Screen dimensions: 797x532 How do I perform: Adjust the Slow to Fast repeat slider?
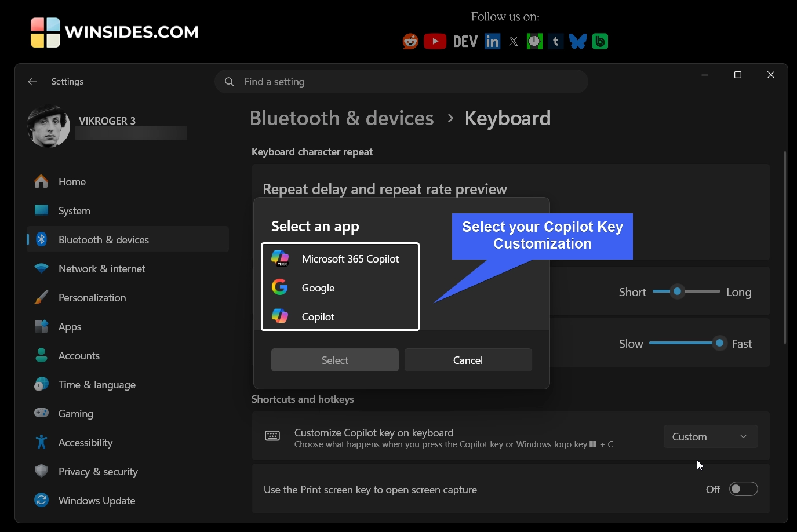click(719, 342)
